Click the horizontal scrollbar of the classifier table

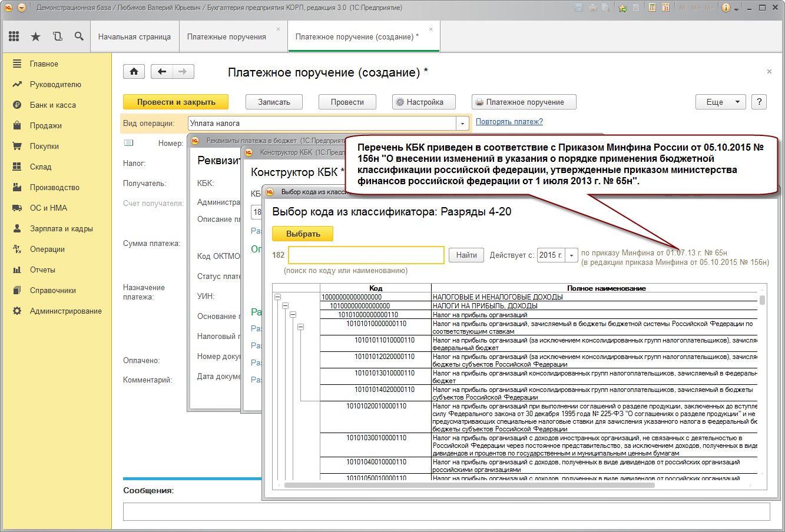pos(470,486)
